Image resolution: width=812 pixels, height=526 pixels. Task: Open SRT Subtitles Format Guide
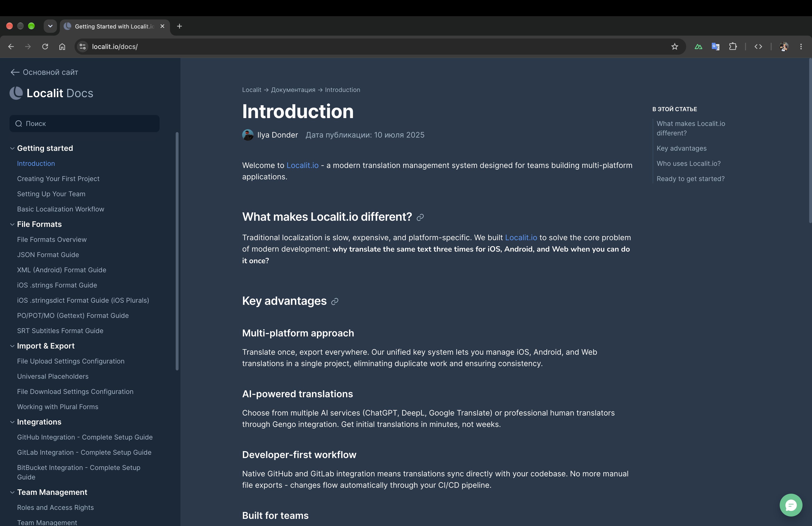[60, 331]
